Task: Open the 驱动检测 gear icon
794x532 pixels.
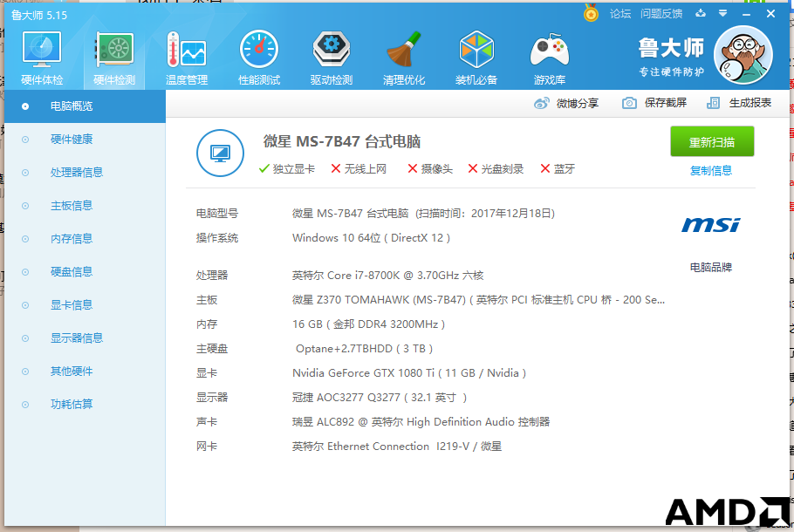Action: (x=332, y=58)
